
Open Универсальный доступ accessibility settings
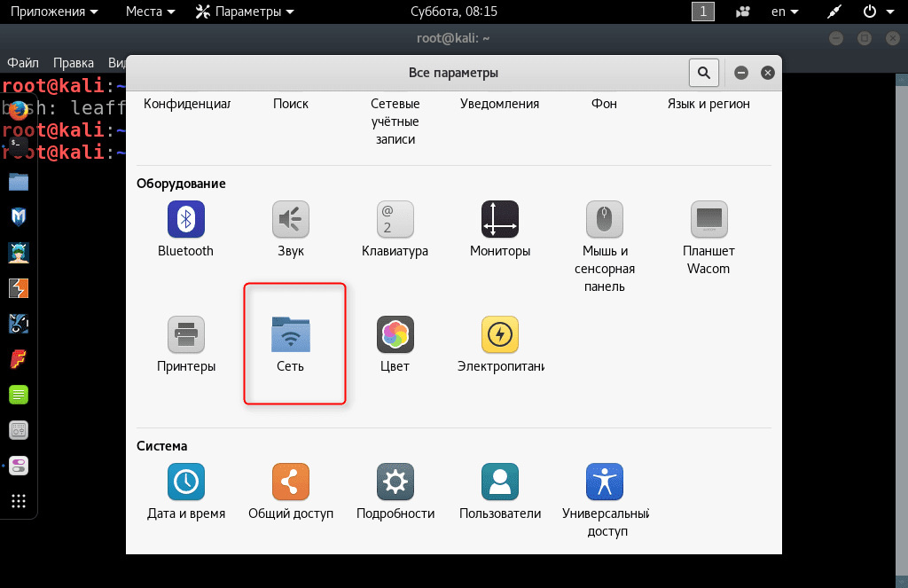[605, 500]
